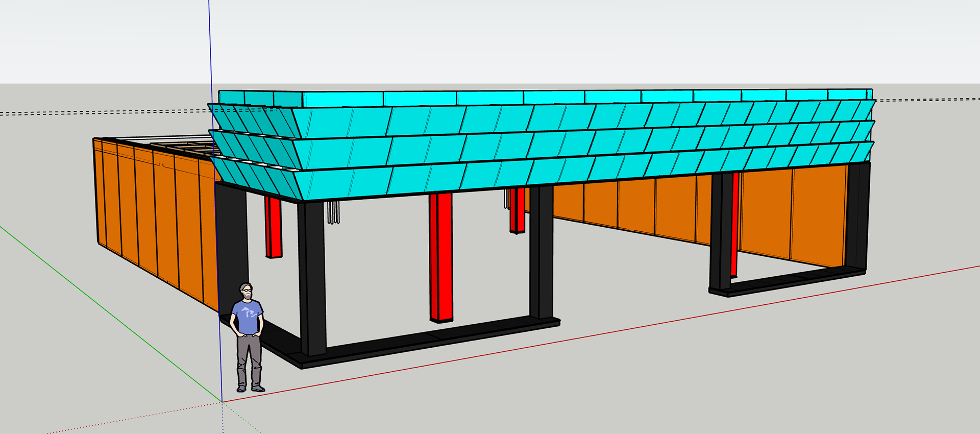
Task: Pick the short red column hanging at left
Action: click(x=273, y=227)
